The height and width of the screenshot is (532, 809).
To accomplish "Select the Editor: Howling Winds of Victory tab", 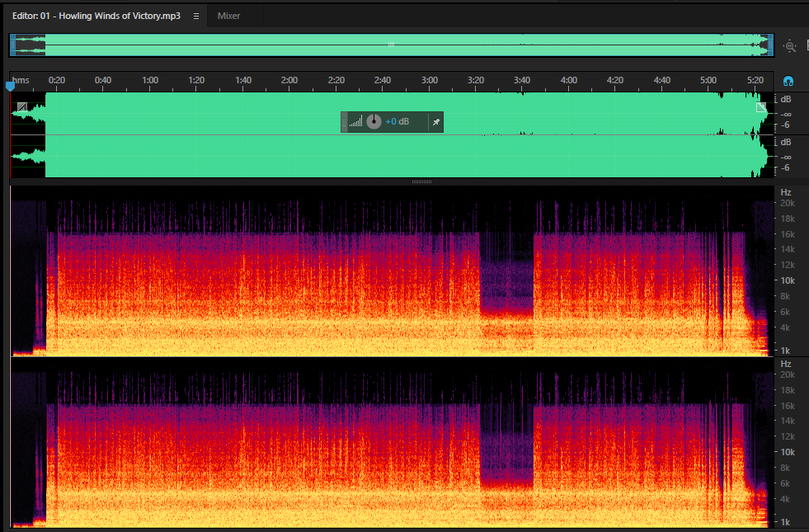I will click(x=96, y=16).
